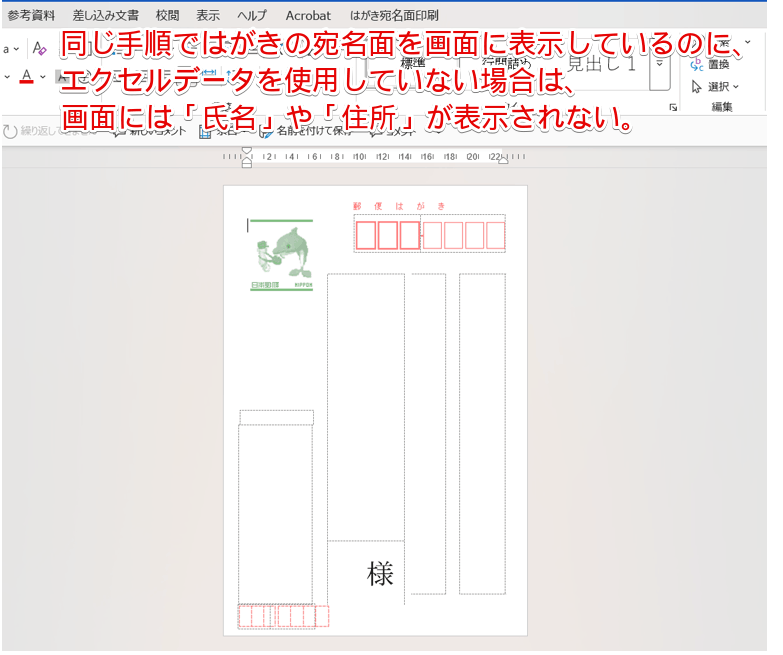
Task: Click the sender postal code boxes
Action: pyautogui.click(x=283, y=617)
